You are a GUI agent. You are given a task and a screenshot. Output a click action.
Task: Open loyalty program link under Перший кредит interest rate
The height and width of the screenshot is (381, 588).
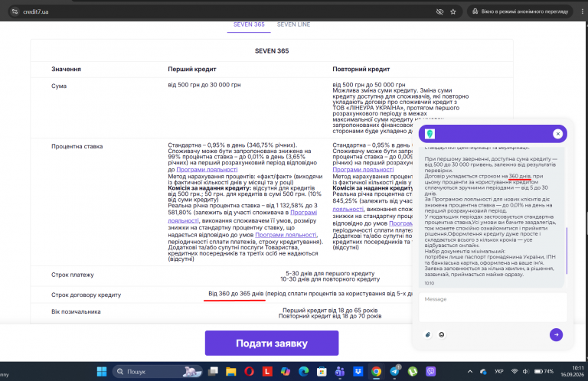(x=207, y=170)
